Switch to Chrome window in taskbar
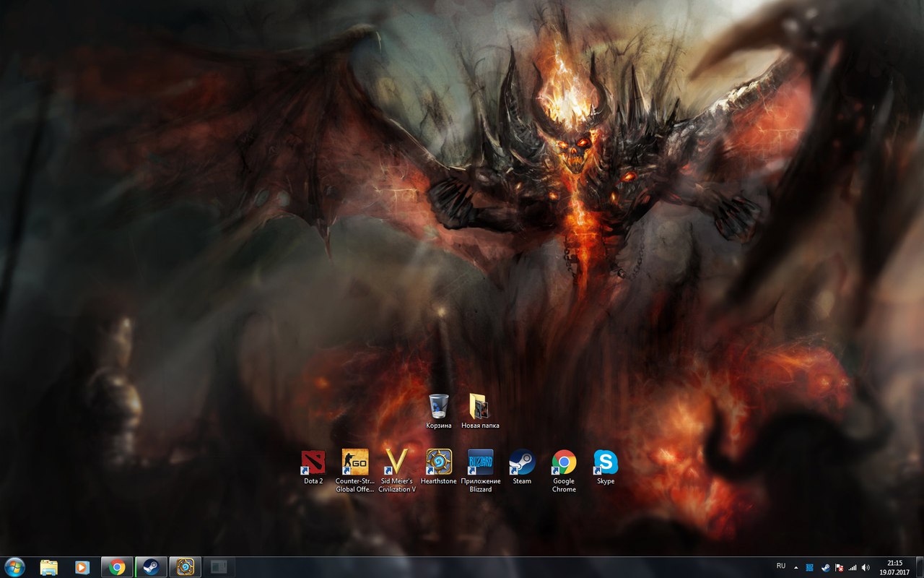 (x=117, y=567)
